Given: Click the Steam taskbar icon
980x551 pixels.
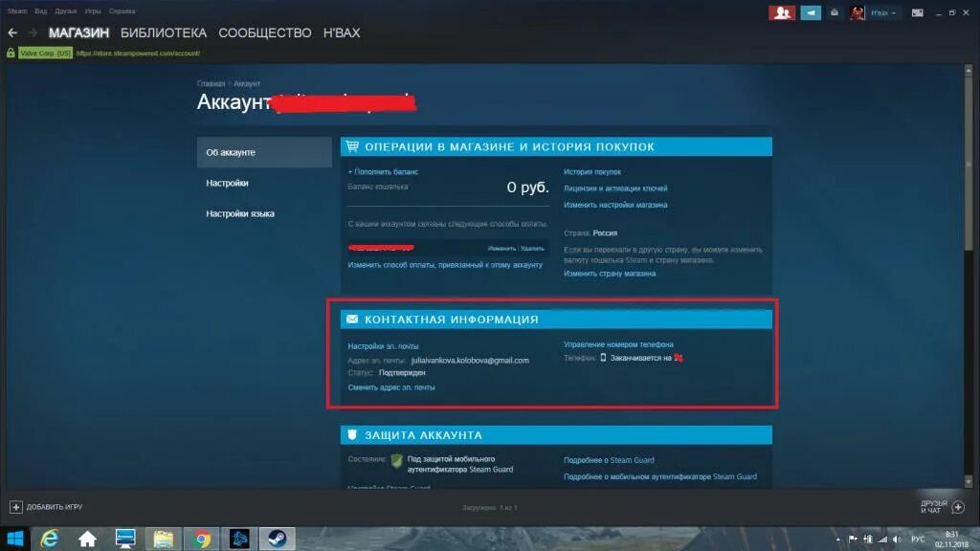Looking at the screenshot, I should [x=278, y=539].
